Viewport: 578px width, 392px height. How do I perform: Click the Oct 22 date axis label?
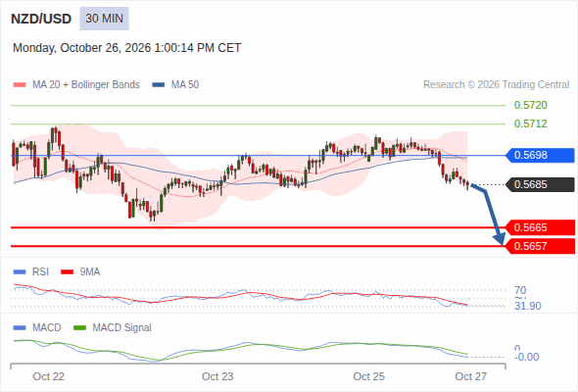click(x=49, y=376)
